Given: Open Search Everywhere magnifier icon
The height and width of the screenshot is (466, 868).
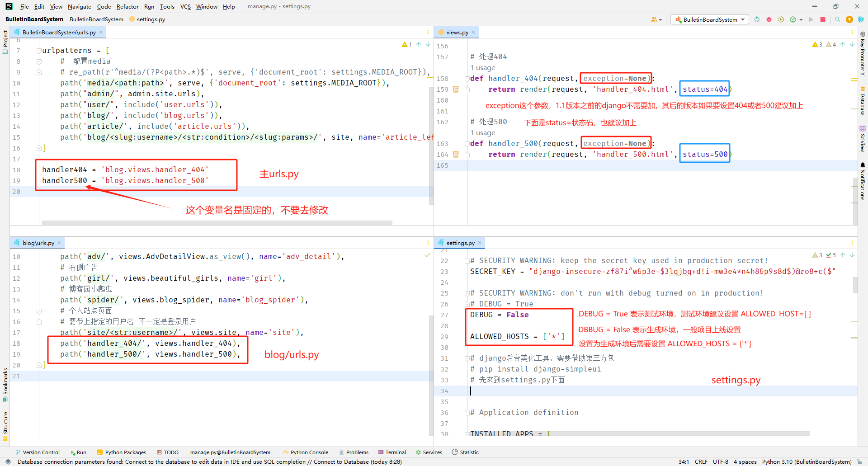Looking at the screenshot, I should tap(838, 19).
